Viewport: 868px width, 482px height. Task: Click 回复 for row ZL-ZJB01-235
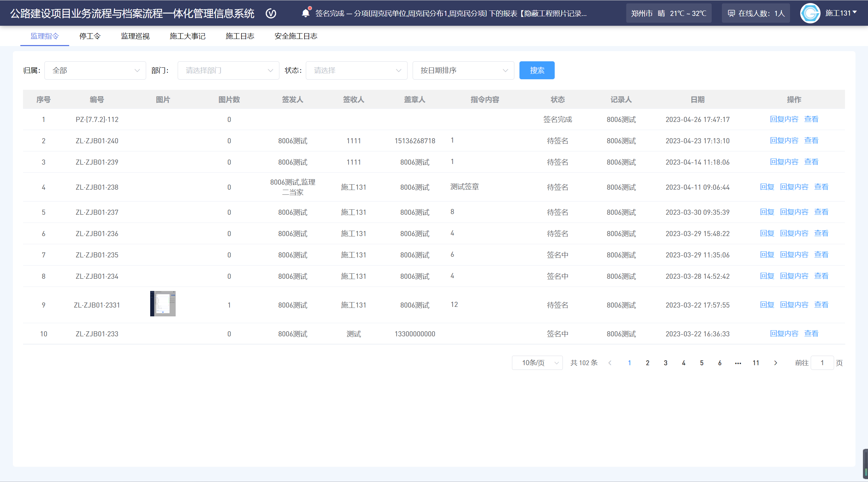pyautogui.click(x=767, y=255)
